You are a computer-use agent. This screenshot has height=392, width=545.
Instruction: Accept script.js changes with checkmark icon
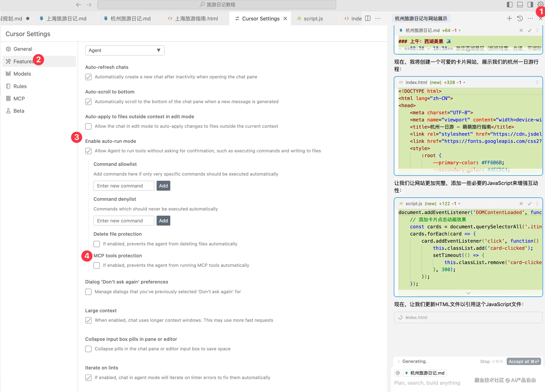click(x=529, y=204)
